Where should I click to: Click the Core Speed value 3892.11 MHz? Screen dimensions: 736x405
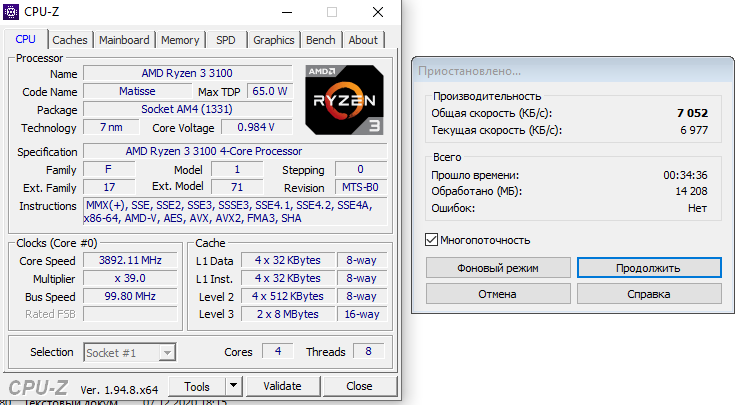point(130,260)
